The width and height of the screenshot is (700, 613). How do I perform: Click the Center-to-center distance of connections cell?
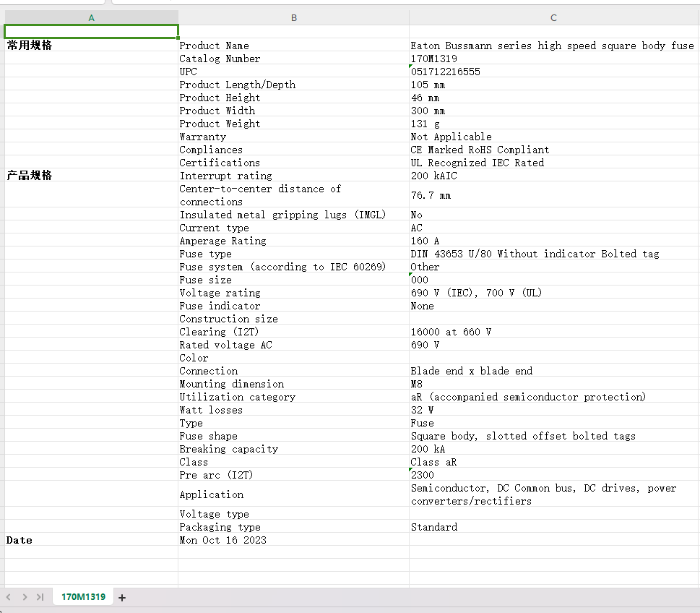(x=294, y=195)
